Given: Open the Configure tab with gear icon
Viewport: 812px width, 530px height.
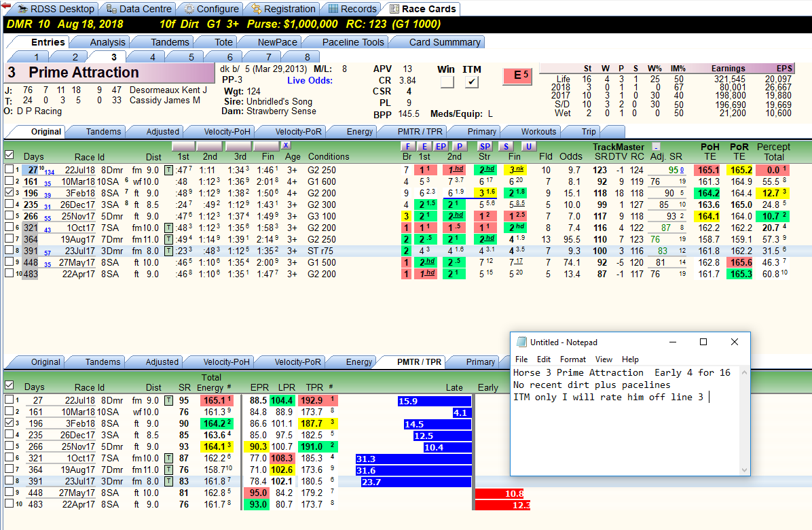Looking at the screenshot, I should [x=211, y=9].
